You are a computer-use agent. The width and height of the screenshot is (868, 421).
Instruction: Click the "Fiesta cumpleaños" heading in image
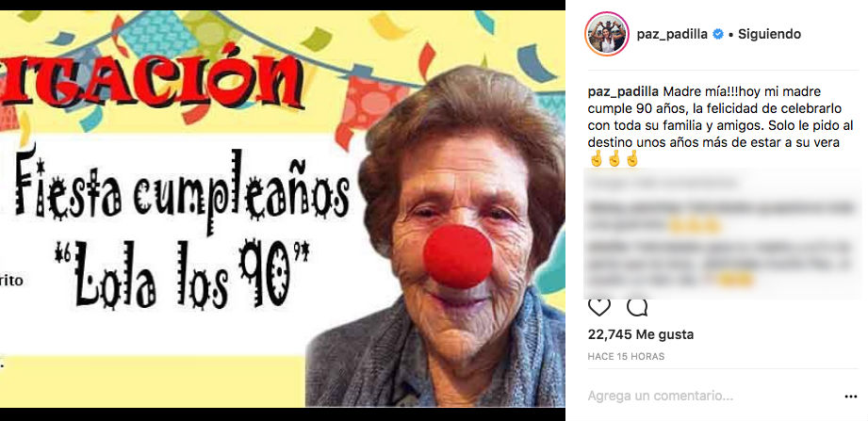182,189
